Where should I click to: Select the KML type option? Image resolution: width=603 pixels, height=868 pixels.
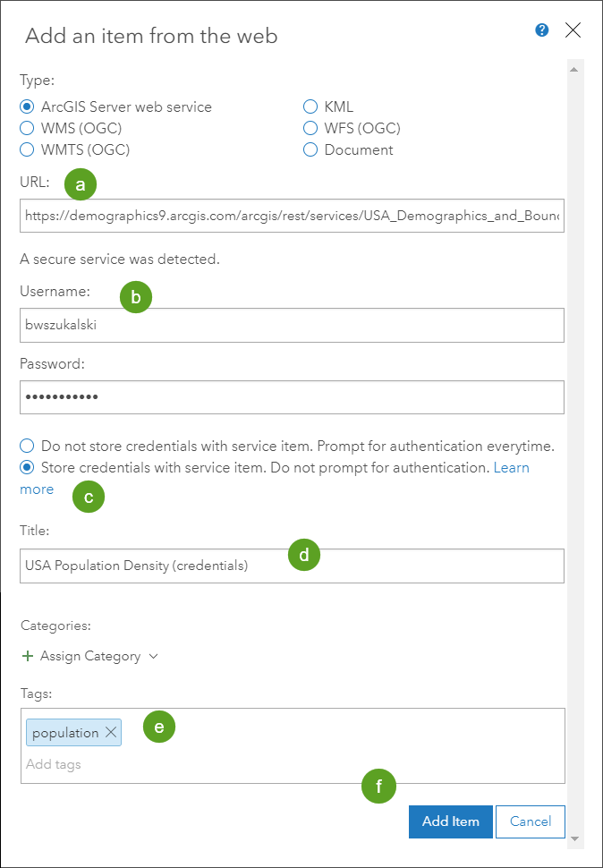310,106
